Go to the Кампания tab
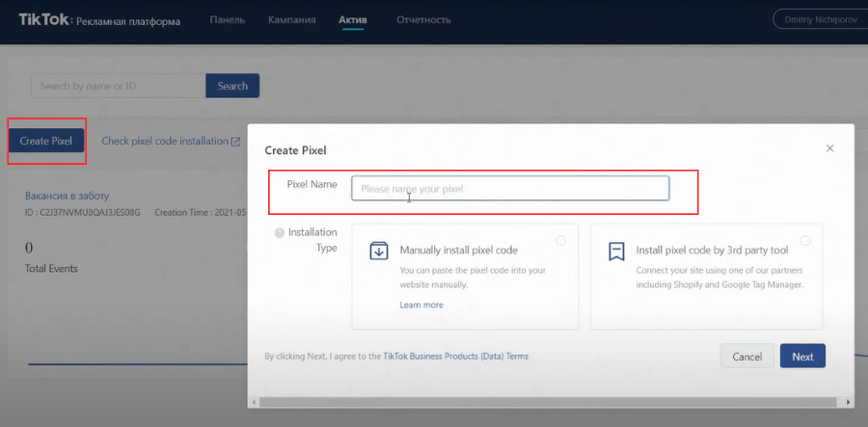Screen dimensions: 868x427 coord(292,20)
